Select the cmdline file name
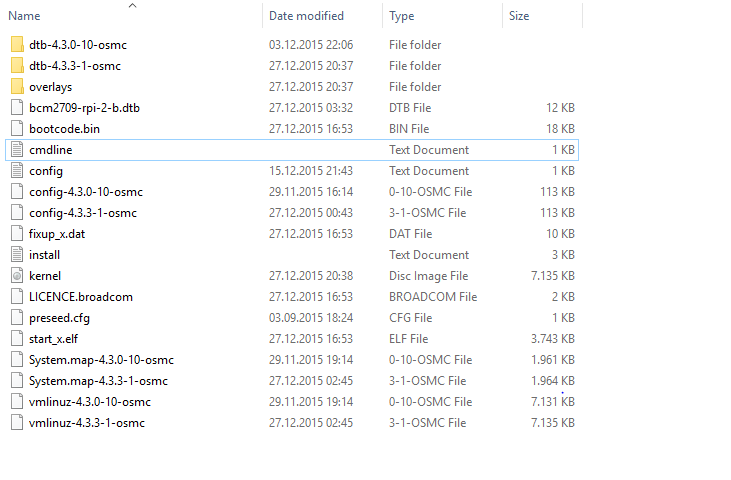 (x=50, y=150)
